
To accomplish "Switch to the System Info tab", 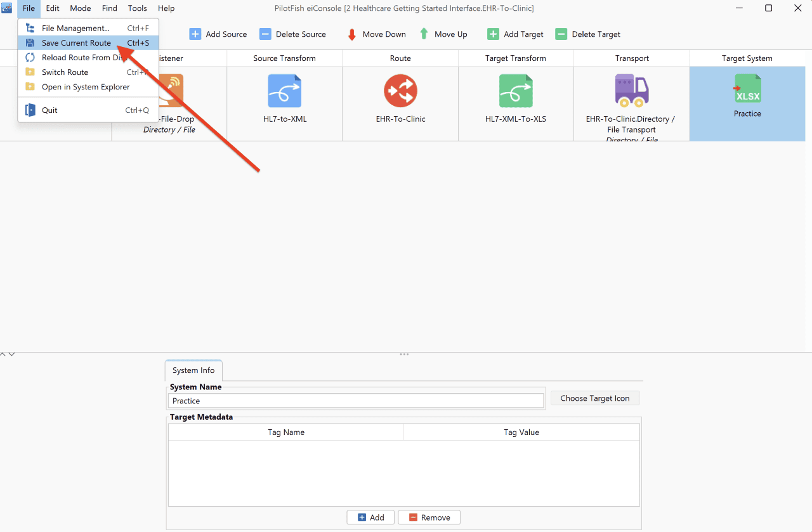I will click(x=193, y=370).
